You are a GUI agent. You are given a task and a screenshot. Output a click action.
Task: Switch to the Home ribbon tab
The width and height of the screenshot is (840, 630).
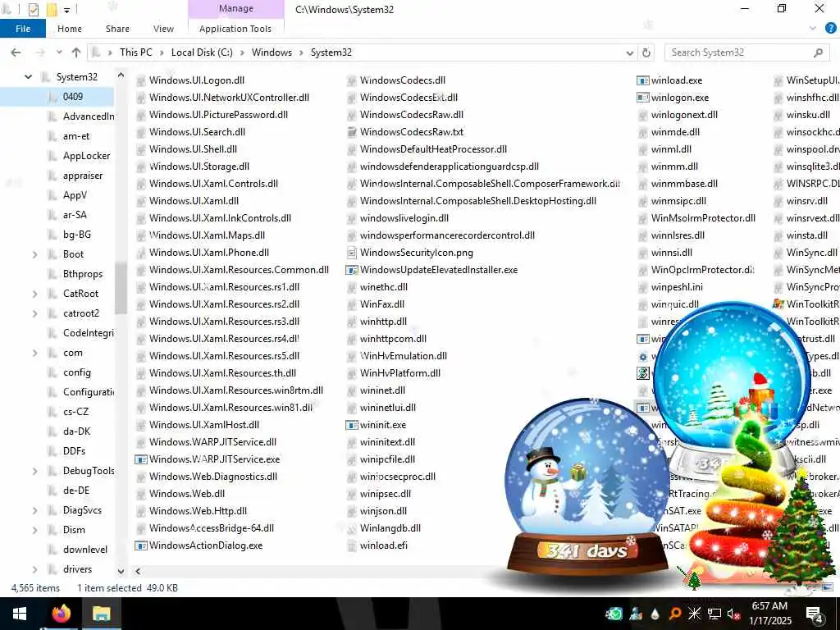pos(70,29)
